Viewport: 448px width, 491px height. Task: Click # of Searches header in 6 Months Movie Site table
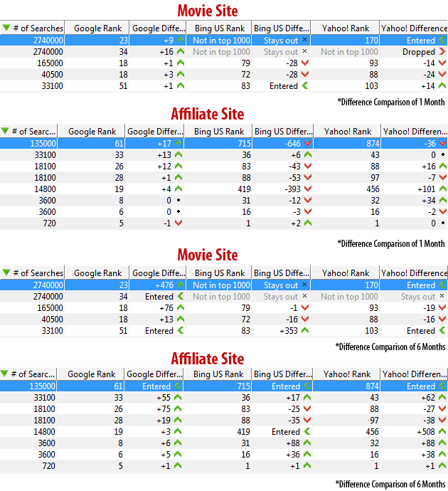click(33, 273)
